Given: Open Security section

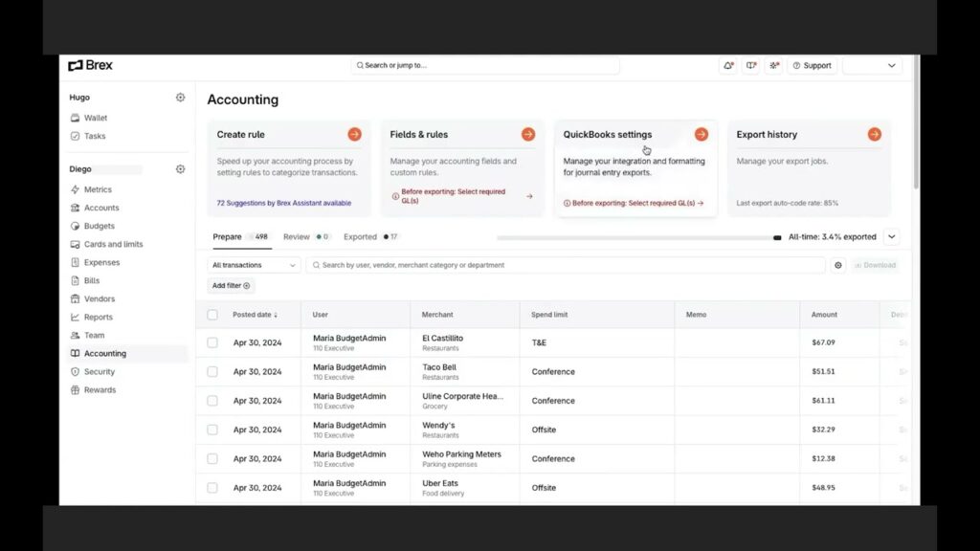Looking at the screenshot, I should click(x=100, y=372).
